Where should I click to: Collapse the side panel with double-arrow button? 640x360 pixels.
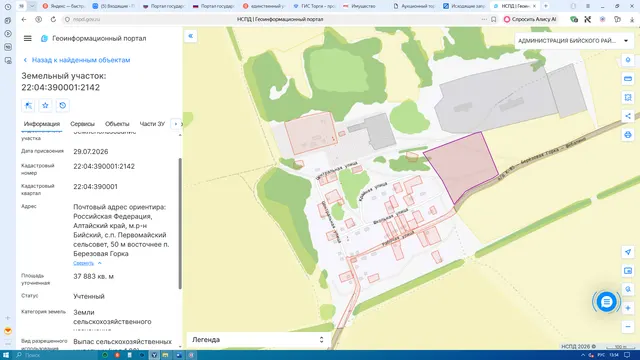point(191,36)
